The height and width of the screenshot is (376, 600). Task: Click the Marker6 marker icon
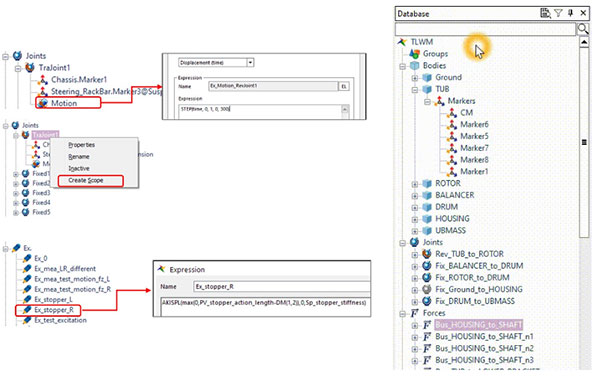tap(452, 125)
